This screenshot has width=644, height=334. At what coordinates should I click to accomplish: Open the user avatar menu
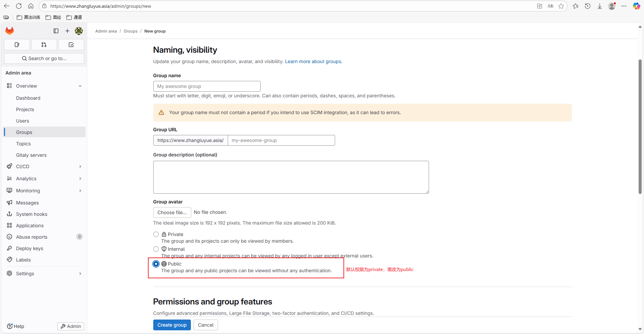tap(79, 31)
